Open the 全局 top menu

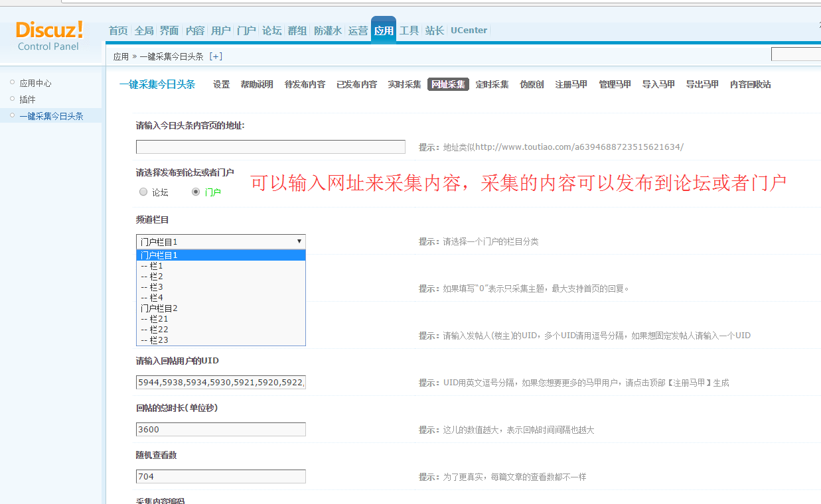(144, 31)
